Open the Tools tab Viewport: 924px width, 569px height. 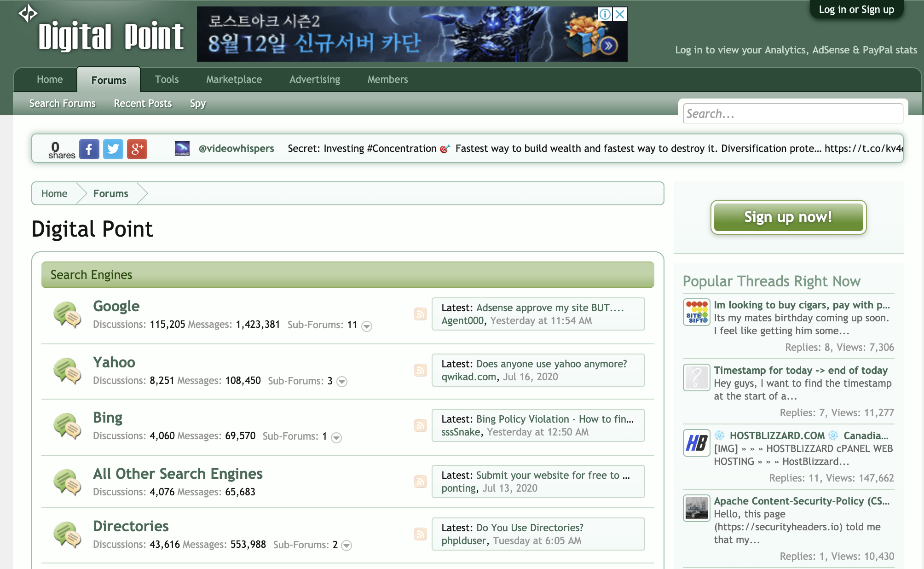tap(167, 79)
